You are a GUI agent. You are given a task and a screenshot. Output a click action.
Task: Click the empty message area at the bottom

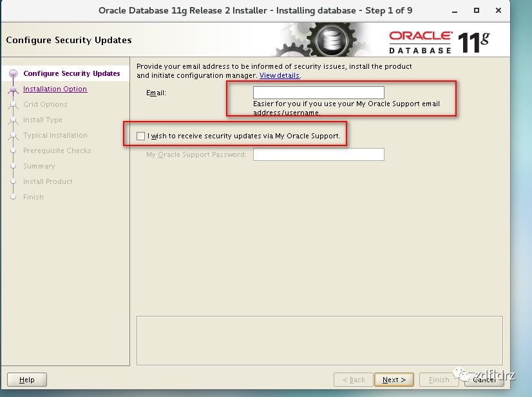coord(319,341)
